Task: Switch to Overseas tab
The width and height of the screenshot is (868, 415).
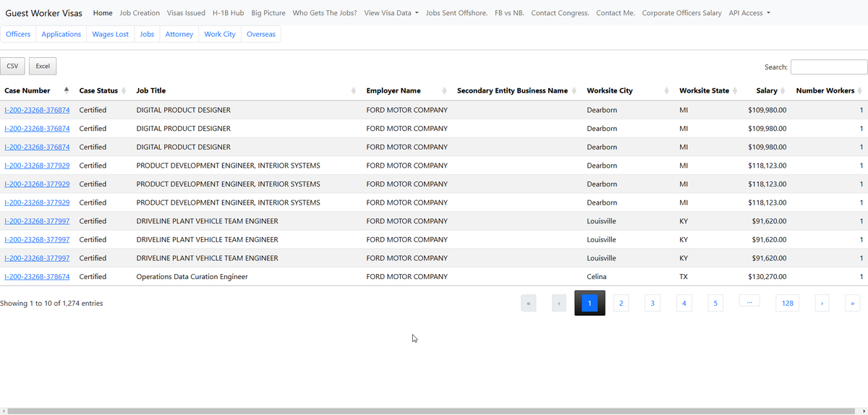Action: tap(261, 34)
